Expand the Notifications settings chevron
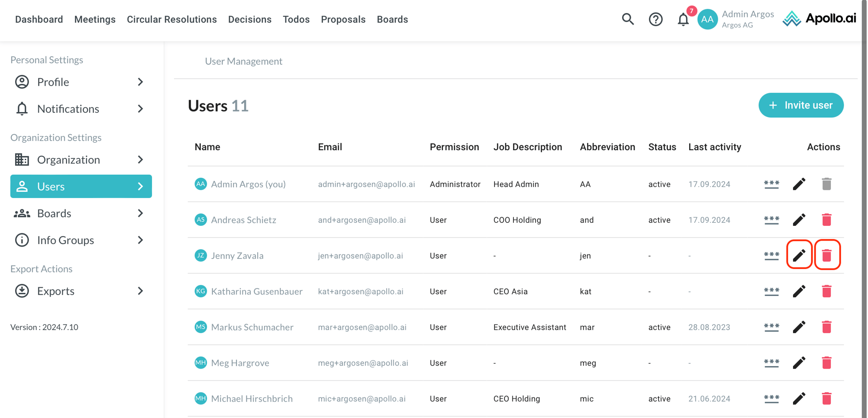The height and width of the screenshot is (418, 868). 140,109
